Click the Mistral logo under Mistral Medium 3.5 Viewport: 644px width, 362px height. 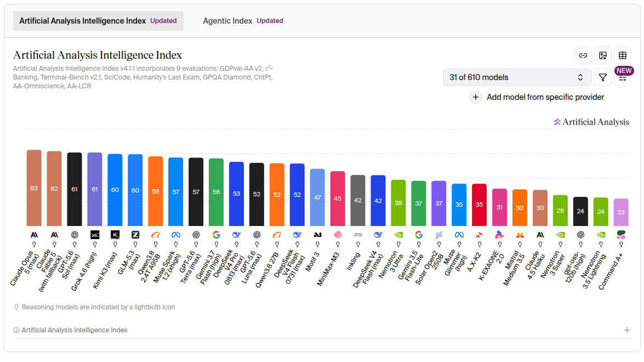[520, 235]
